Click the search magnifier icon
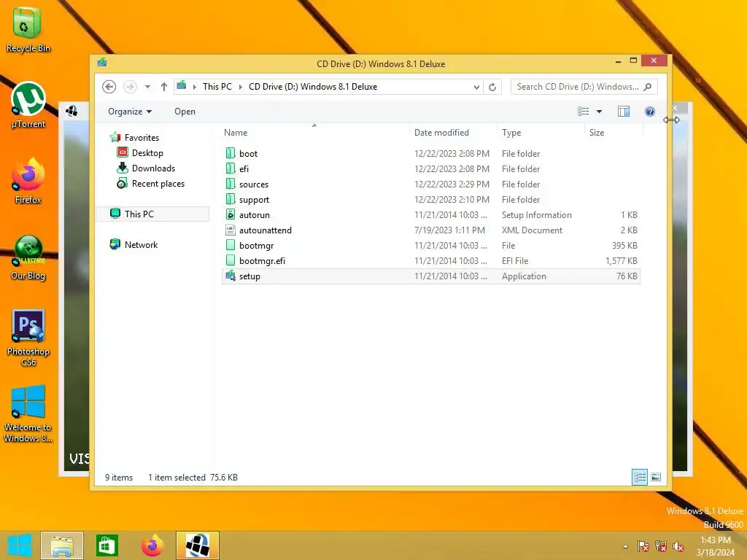The image size is (747, 560). tap(648, 87)
